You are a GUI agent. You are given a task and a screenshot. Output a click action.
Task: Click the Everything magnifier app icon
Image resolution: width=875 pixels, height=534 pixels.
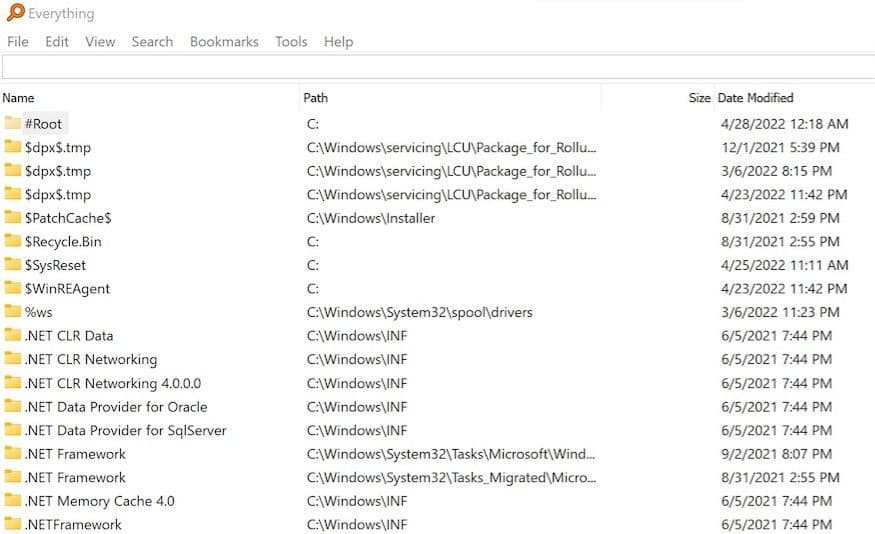point(16,12)
